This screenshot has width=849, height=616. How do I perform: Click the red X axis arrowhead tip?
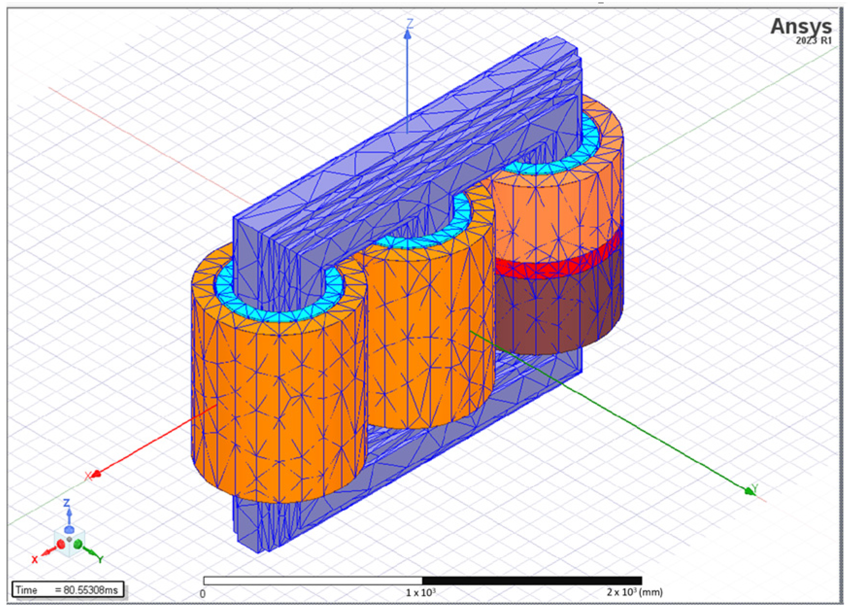(96, 473)
